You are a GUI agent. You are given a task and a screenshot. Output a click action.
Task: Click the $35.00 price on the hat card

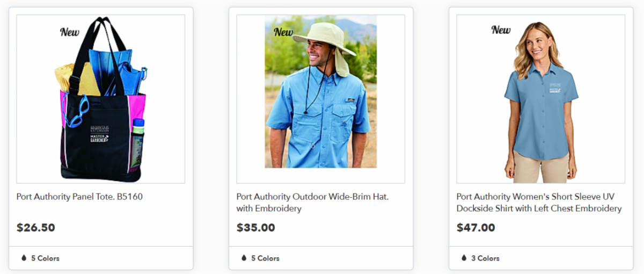(256, 227)
